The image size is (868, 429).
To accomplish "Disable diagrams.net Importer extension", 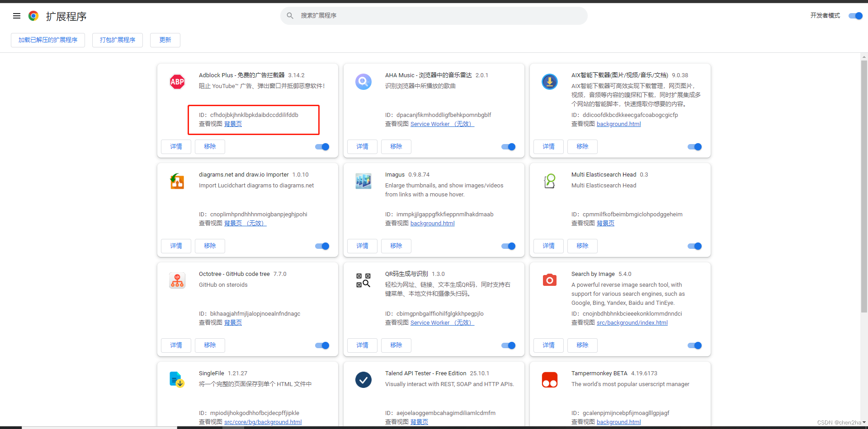I will 322,246.
